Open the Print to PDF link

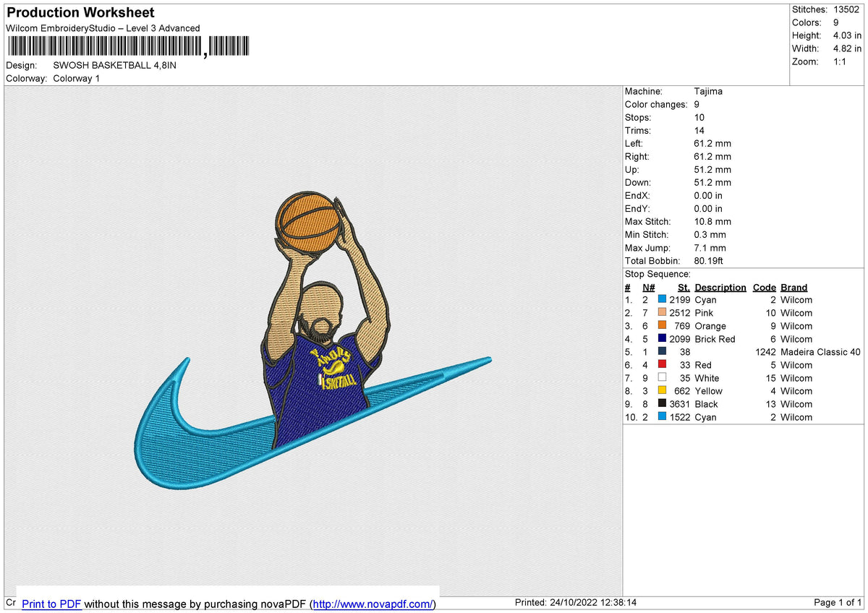[x=51, y=604]
